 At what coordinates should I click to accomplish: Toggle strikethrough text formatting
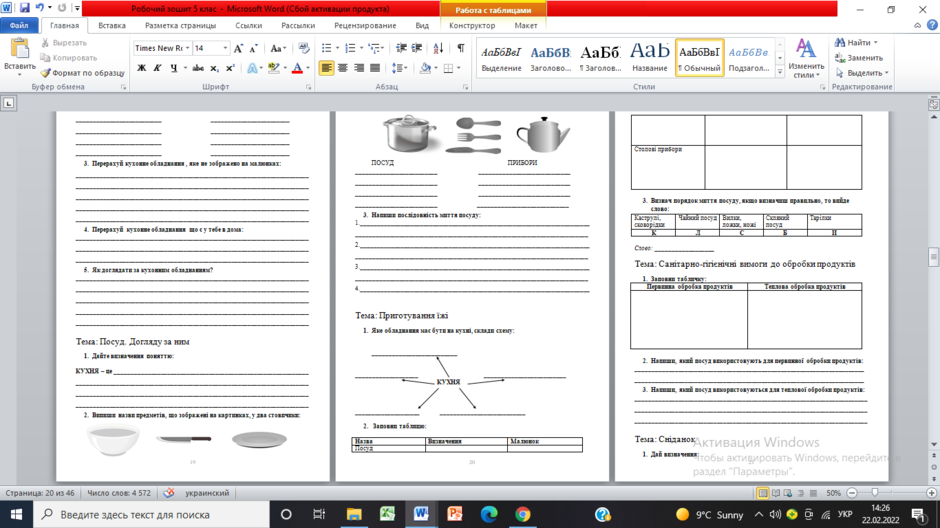[x=198, y=68]
